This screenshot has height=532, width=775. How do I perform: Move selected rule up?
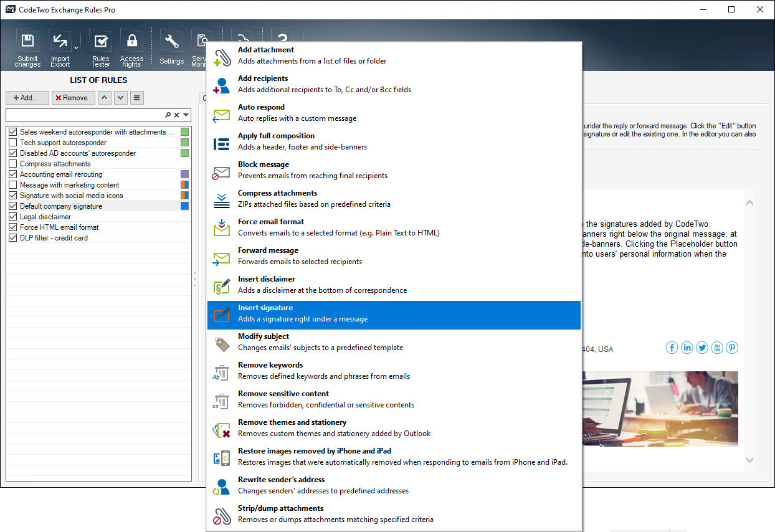click(x=105, y=98)
